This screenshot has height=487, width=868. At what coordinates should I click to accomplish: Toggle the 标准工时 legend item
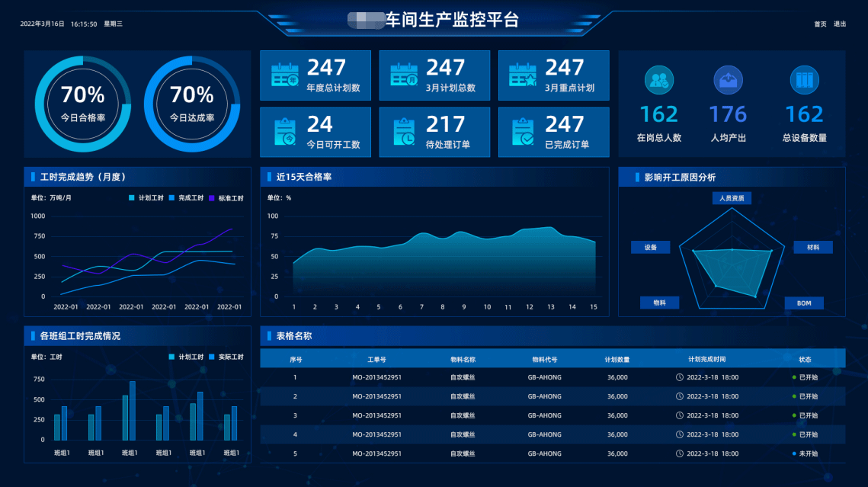coord(227,197)
